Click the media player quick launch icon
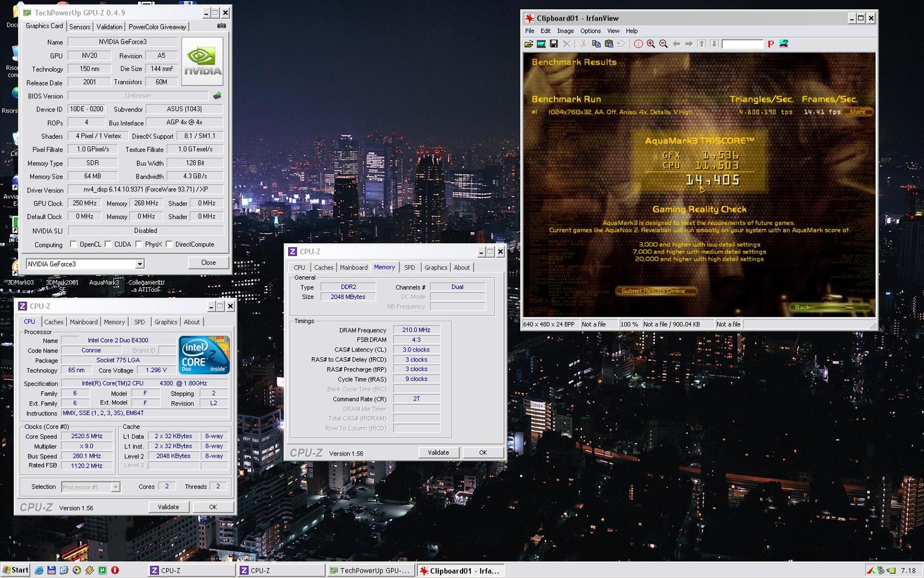Viewport: 924px width, 578px height. pyautogui.click(x=77, y=570)
